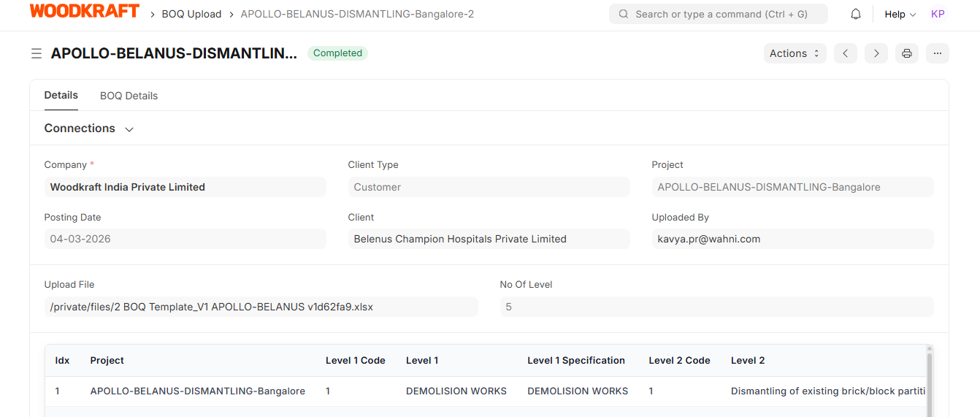Screen dimensions: 980x417
Task: Open the Actions dropdown
Action: 795,53
